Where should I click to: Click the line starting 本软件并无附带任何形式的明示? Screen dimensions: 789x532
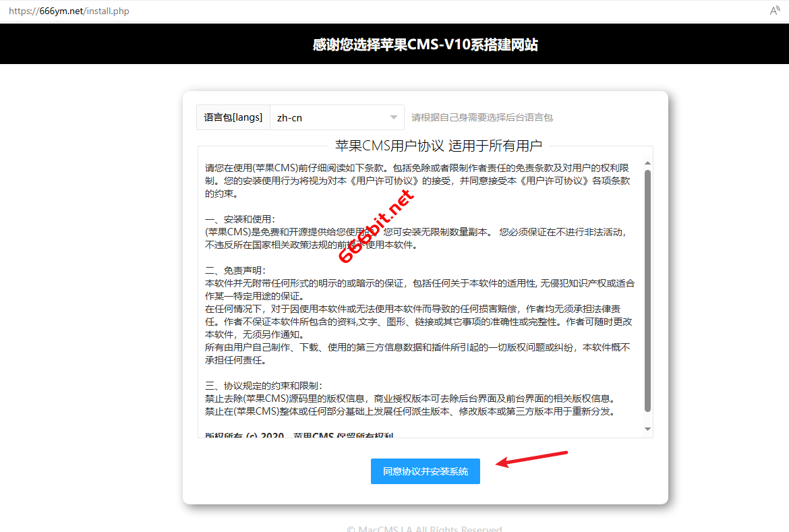pyautogui.click(x=419, y=283)
